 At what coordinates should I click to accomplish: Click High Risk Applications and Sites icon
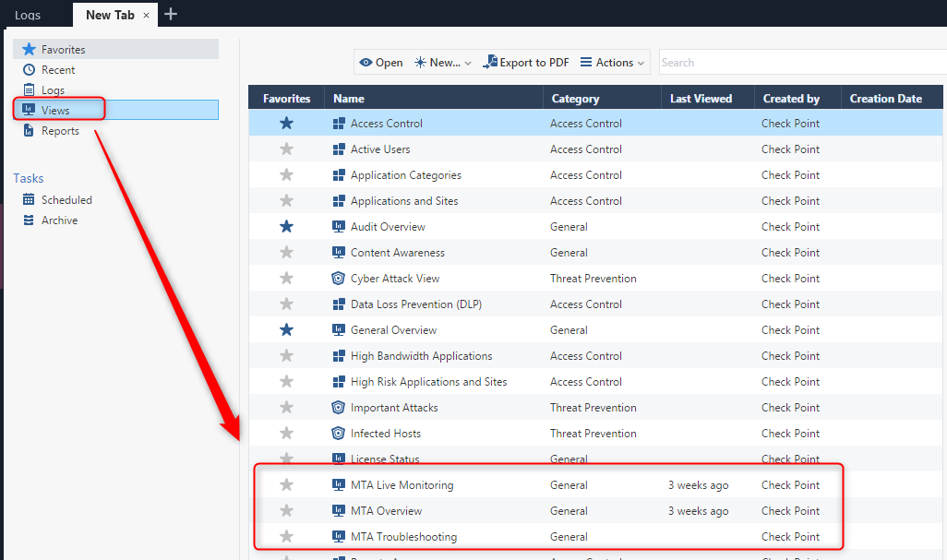click(x=339, y=381)
